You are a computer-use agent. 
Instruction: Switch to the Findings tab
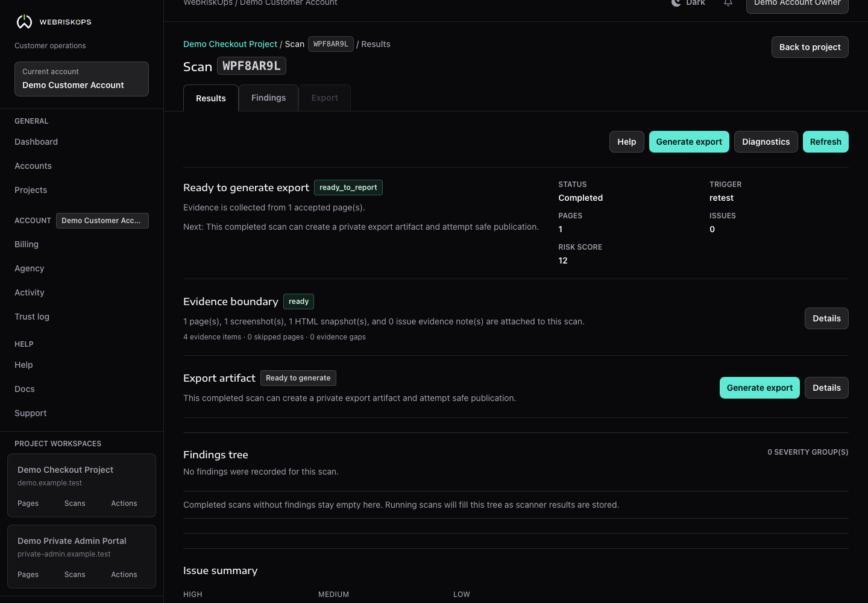click(x=269, y=98)
